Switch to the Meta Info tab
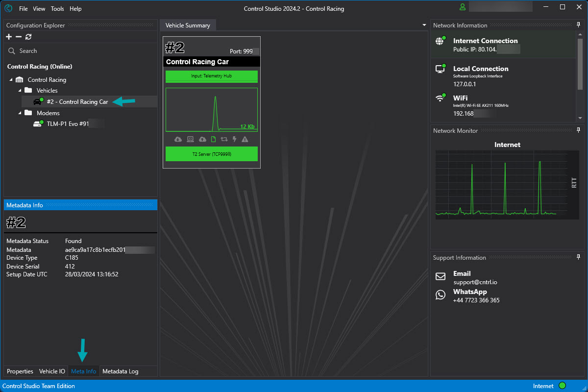Viewport: 588px width, 392px height. click(84, 371)
